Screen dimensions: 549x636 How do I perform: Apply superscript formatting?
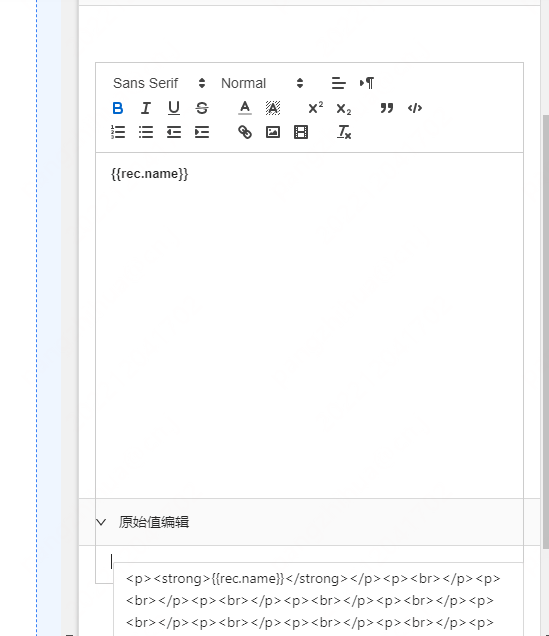click(315, 108)
